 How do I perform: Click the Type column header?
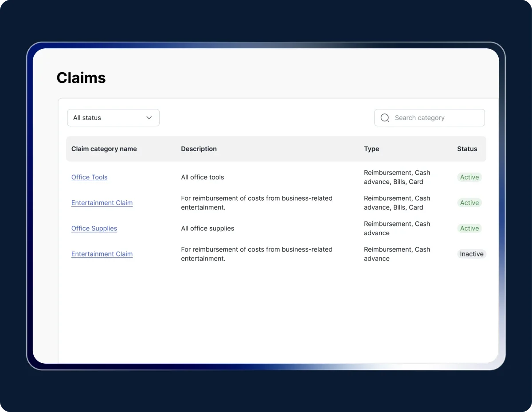pyautogui.click(x=372, y=149)
